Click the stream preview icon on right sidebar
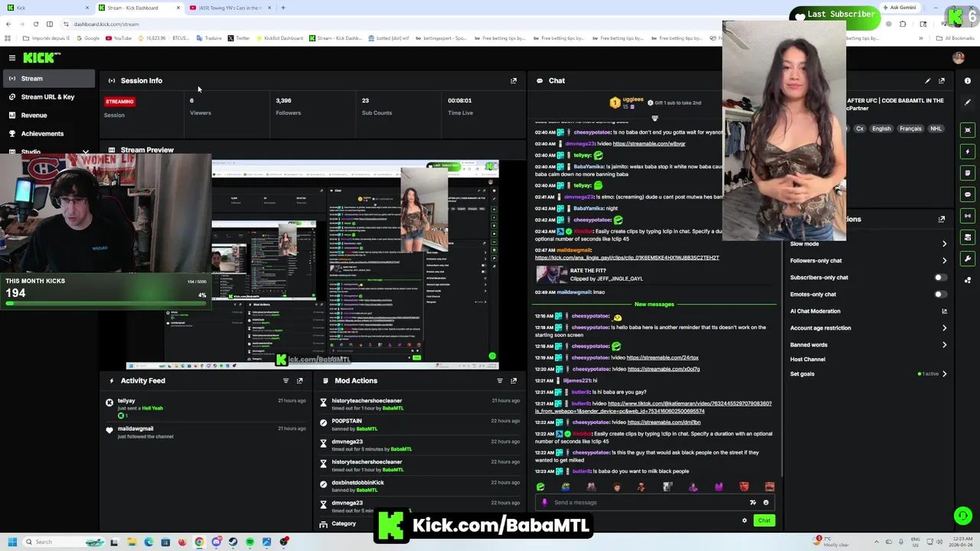The height and width of the screenshot is (551, 980). 968,130
